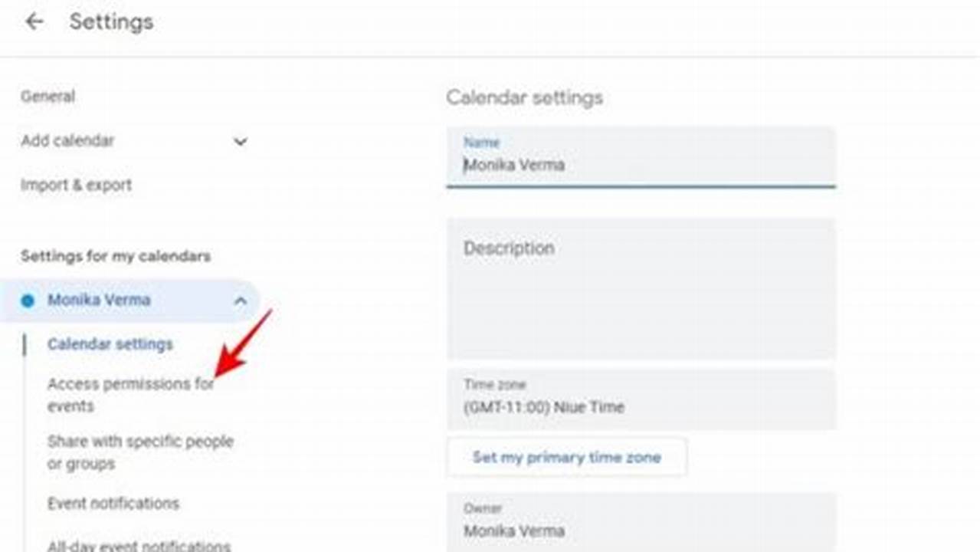
Task: Select the Monika Verma calendar in the sidebar
Action: pyautogui.click(x=98, y=300)
